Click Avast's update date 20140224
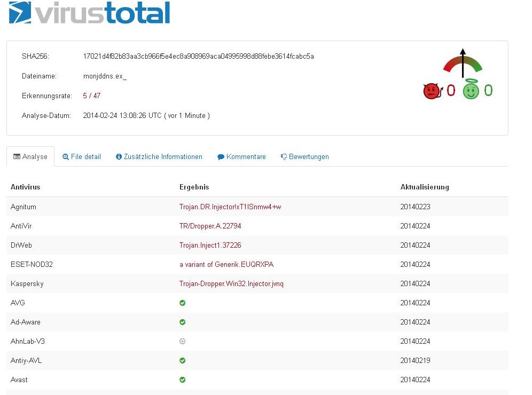The height and width of the screenshot is (395, 532). click(x=415, y=380)
